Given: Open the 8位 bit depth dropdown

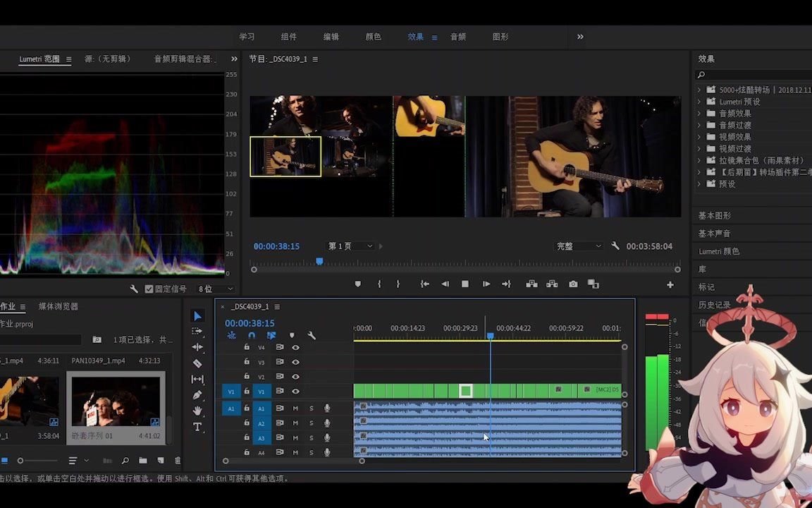Looking at the screenshot, I should tap(216, 289).
